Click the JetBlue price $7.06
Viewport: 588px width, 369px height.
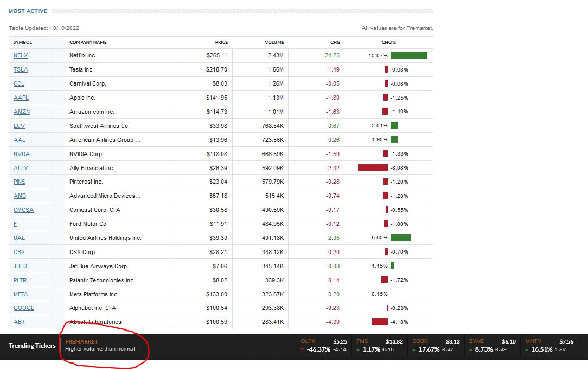[x=220, y=267]
